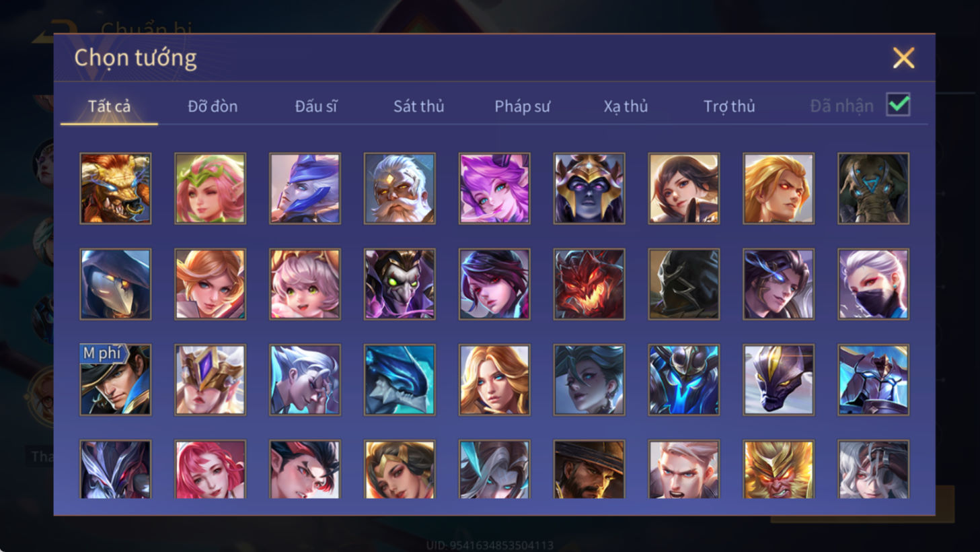Toggle the Đã nhận checkbox
Viewport: 980px width, 552px height.
click(899, 105)
